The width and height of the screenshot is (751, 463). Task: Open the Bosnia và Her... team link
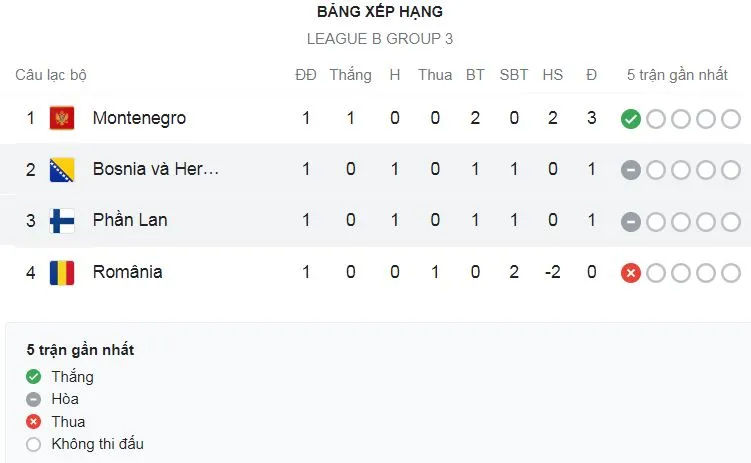click(155, 169)
